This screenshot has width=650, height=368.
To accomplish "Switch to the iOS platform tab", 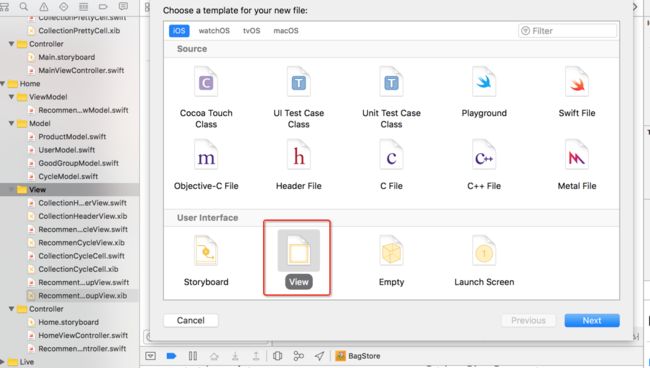I will click(179, 31).
